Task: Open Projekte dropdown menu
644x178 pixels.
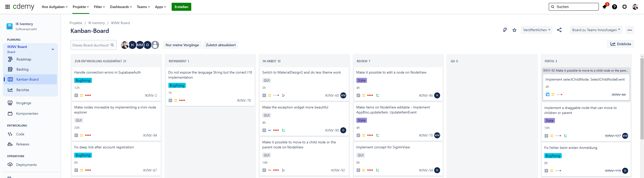Action: (81, 7)
